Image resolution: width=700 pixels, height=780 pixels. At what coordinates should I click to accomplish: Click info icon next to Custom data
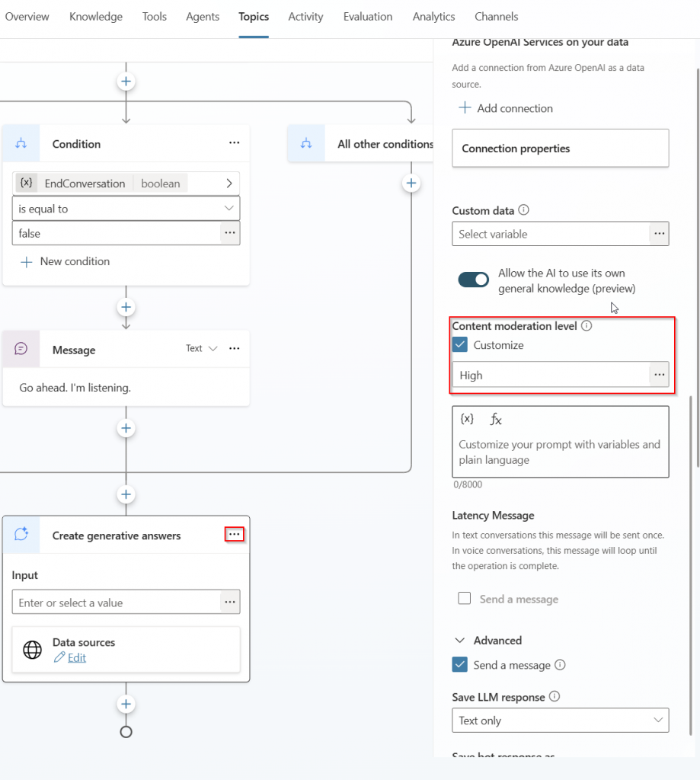tap(524, 211)
